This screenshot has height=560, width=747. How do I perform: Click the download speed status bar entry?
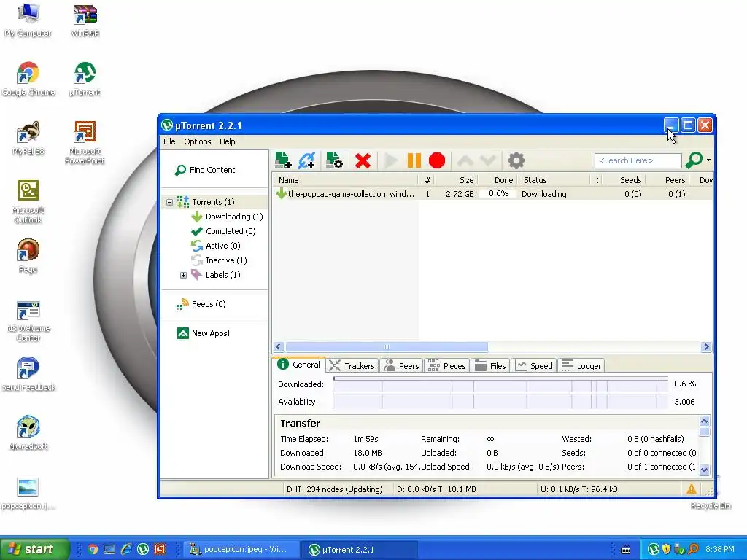(436, 489)
